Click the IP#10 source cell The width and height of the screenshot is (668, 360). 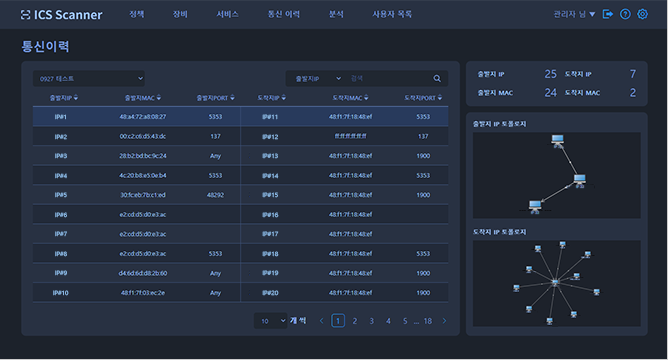[x=60, y=293]
